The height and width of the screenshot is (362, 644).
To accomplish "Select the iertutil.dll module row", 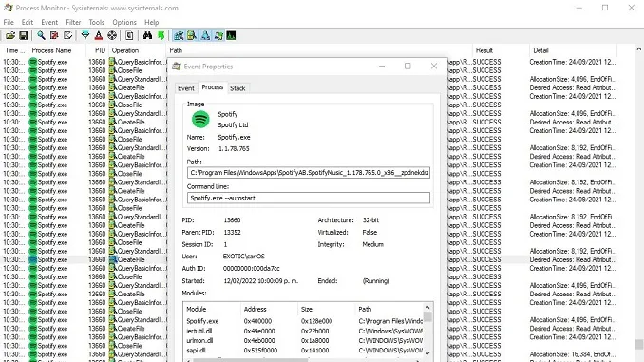I will point(303,331).
